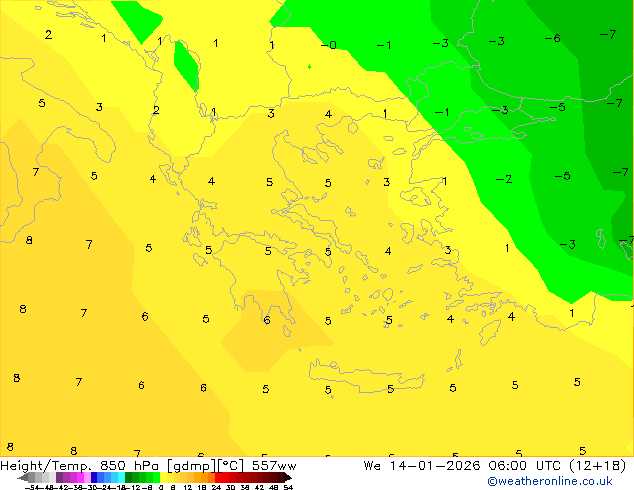The width and height of the screenshot is (634, 490).
Task: Click the 'We 14-01-2026 06:00 UTC (12+18)' timestamp
Action: click(495, 466)
